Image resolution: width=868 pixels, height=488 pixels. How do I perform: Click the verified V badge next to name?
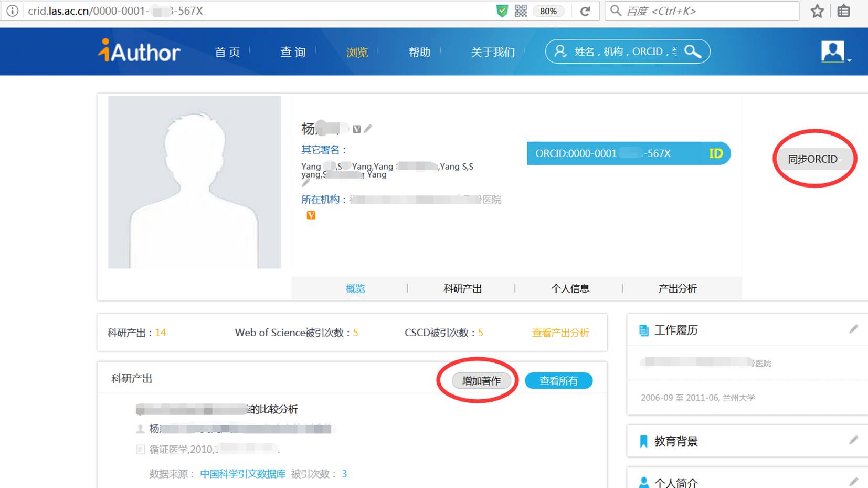click(x=356, y=129)
